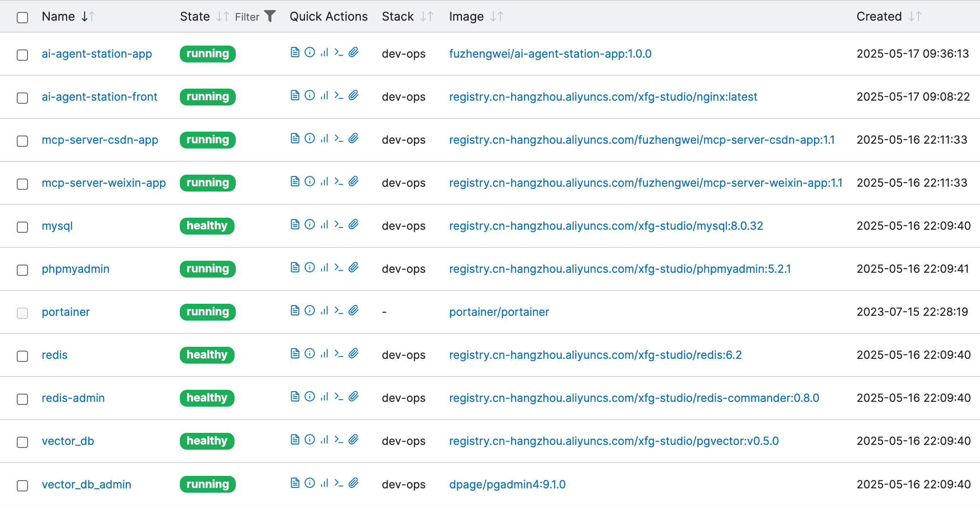Open inspect icon for portainer container
Image resolution: width=980 pixels, height=506 pixels.
pos(310,311)
